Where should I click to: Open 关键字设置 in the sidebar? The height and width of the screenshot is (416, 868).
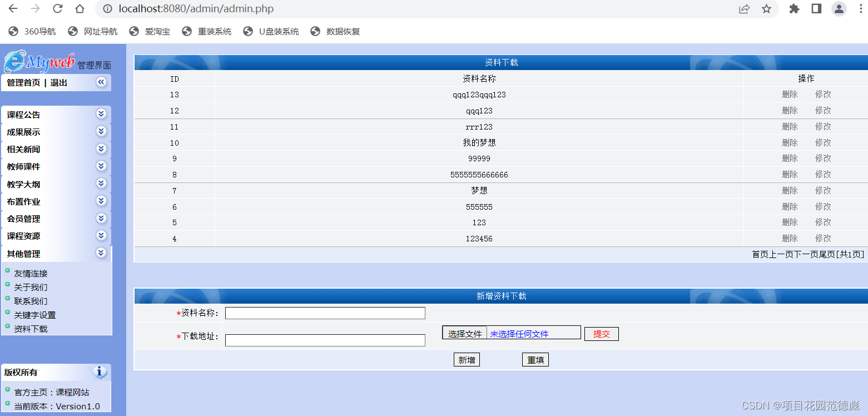click(x=34, y=315)
